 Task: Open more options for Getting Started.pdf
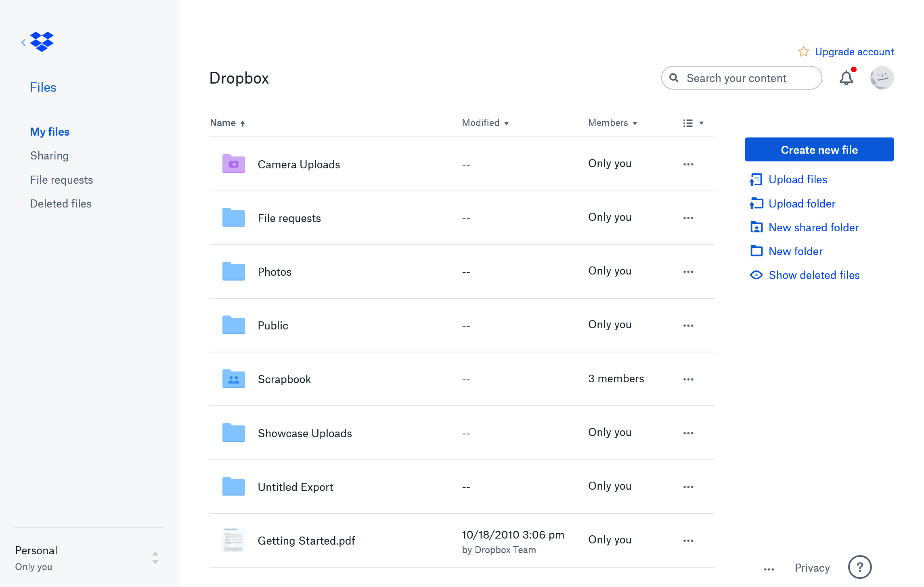click(x=688, y=541)
